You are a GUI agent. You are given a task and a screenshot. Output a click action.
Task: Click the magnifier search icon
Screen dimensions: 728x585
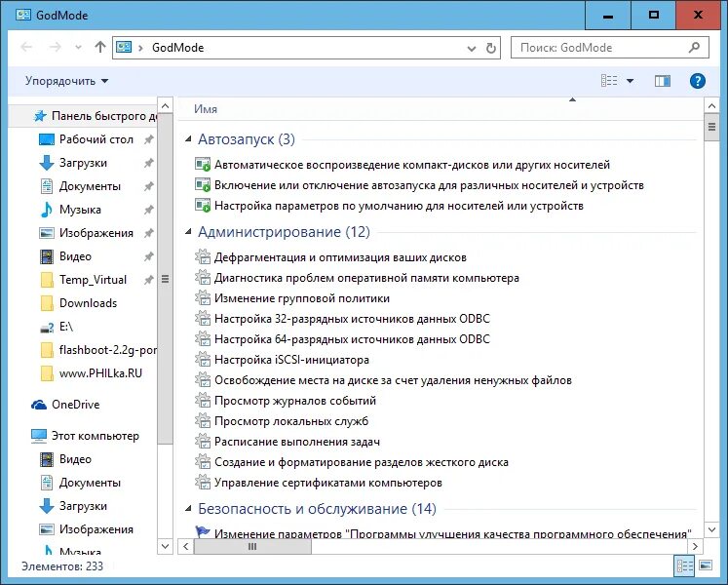point(694,48)
